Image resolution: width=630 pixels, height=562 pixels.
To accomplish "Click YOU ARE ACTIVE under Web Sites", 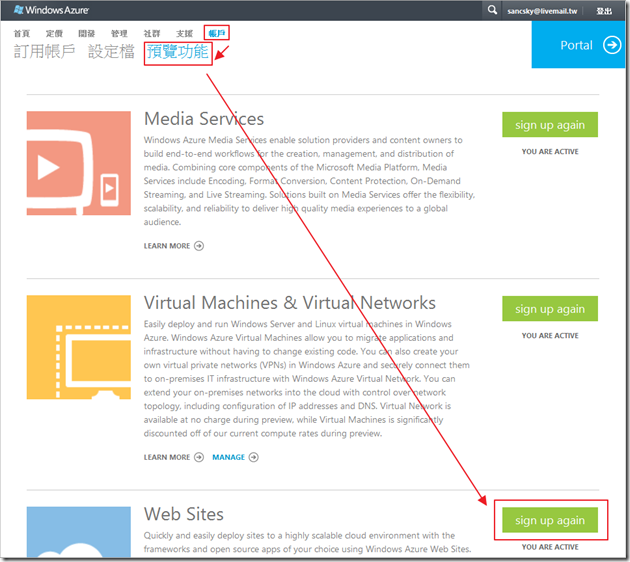I will pos(550,547).
